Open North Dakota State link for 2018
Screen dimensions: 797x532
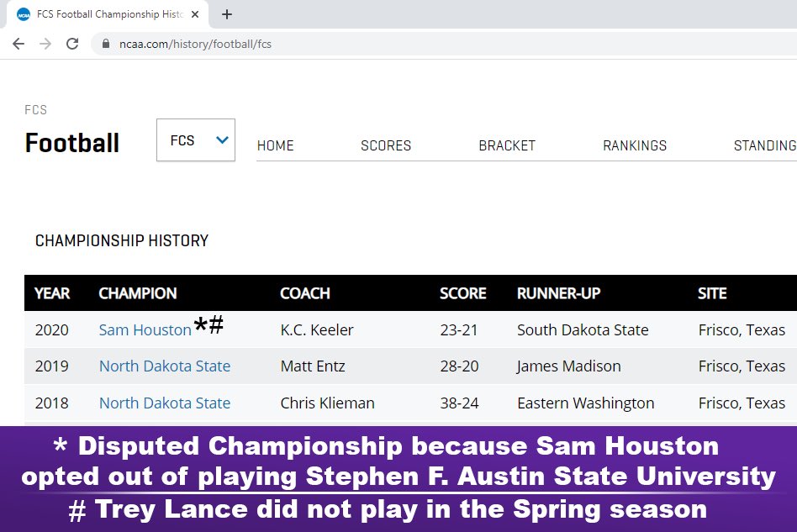tap(165, 403)
